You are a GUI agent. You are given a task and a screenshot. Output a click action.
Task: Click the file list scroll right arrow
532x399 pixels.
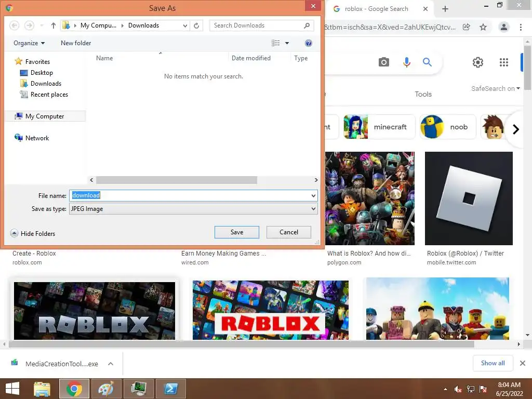(316, 180)
